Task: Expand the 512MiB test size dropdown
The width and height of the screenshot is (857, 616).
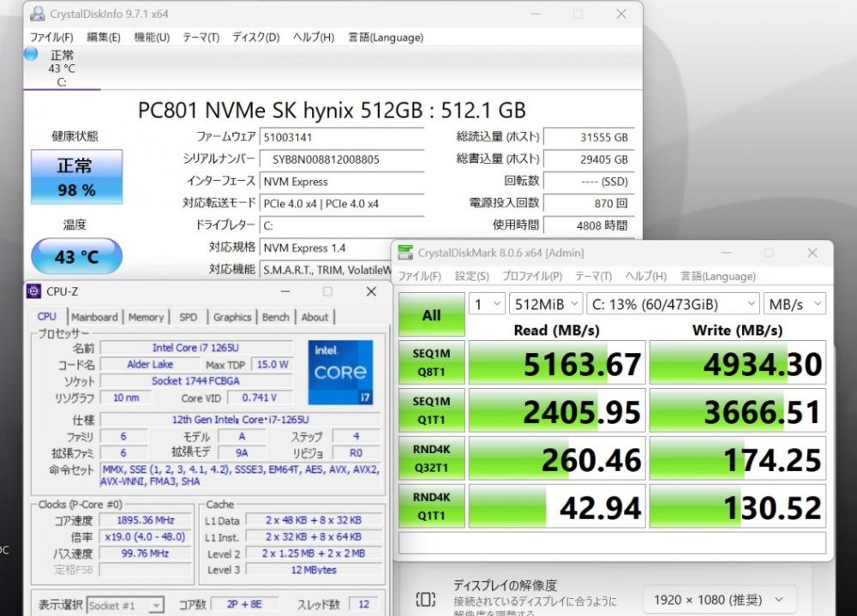Action: tap(545, 304)
